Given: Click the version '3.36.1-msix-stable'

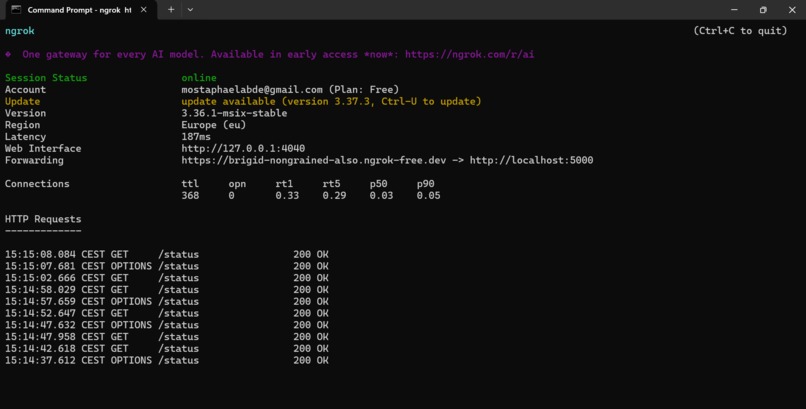Looking at the screenshot, I should pos(234,113).
